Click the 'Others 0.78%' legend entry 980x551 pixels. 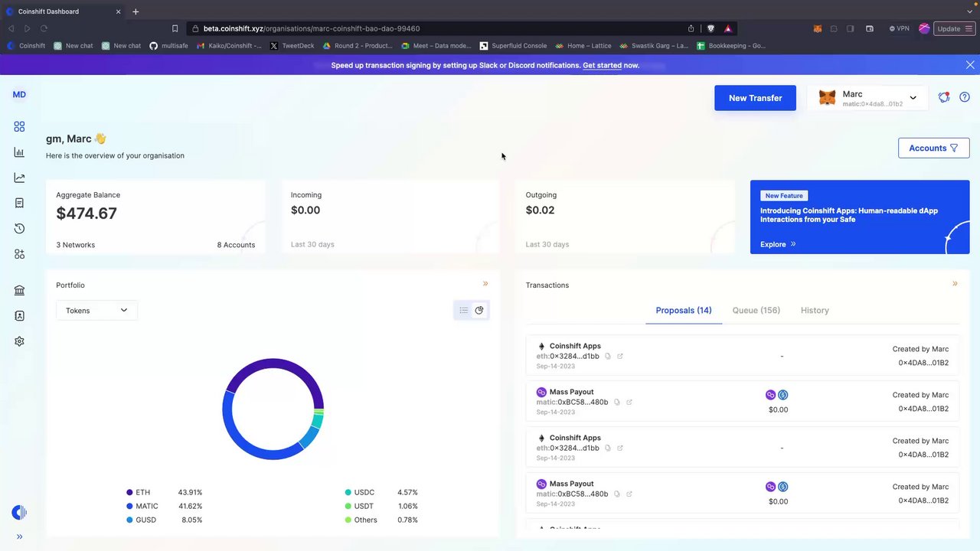381,520
